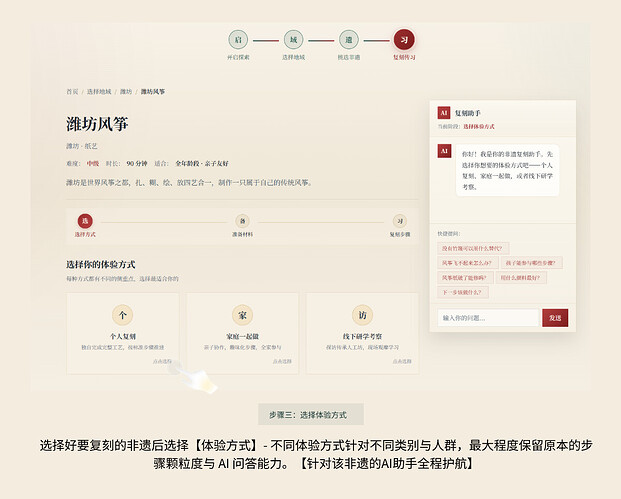Open 首页 in the breadcrumb
The width and height of the screenshot is (621, 499).
(x=72, y=91)
